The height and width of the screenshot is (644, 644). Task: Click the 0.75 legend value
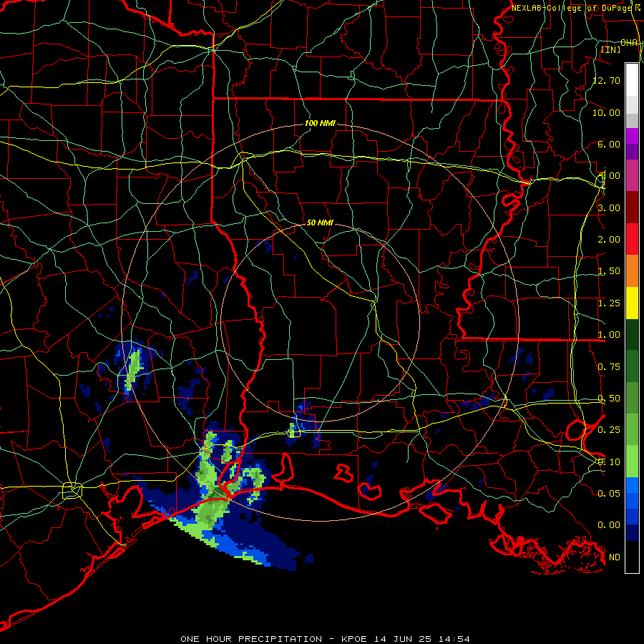pos(609,367)
